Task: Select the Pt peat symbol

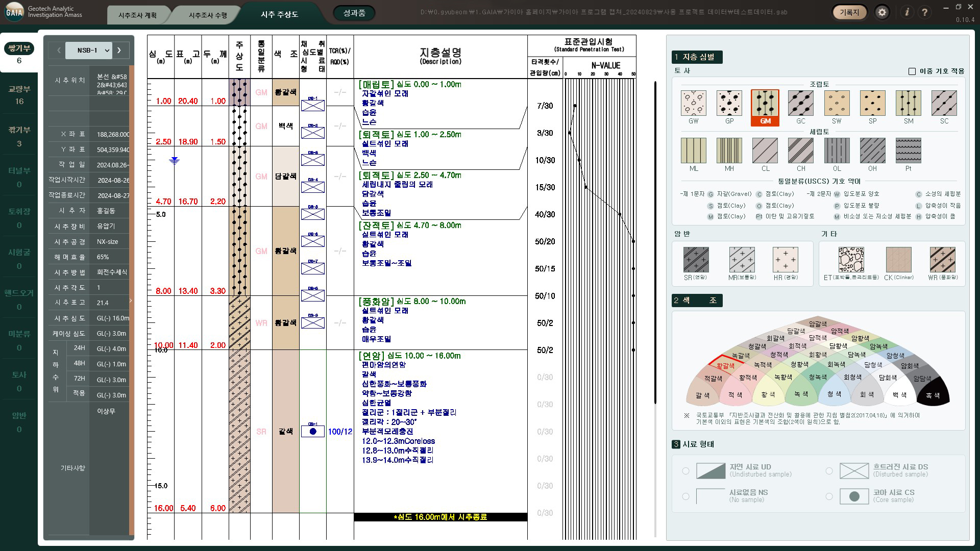Action: click(x=908, y=151)
